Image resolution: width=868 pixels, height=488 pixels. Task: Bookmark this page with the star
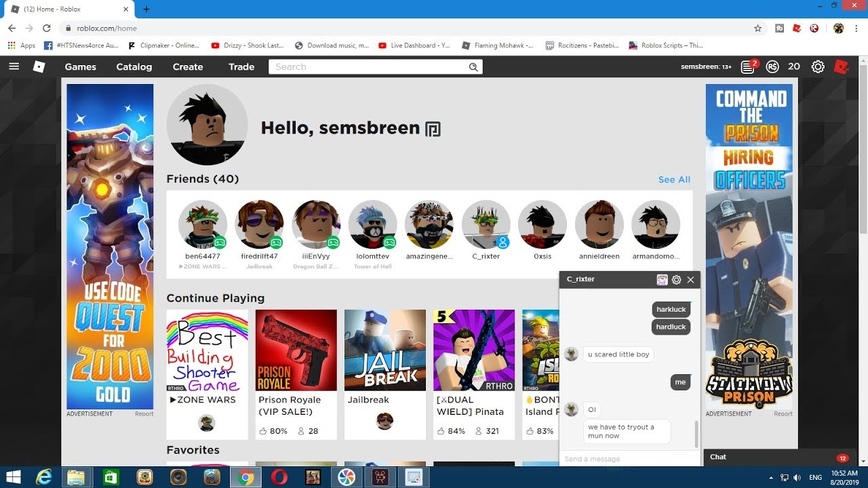(x=757, y=28)
